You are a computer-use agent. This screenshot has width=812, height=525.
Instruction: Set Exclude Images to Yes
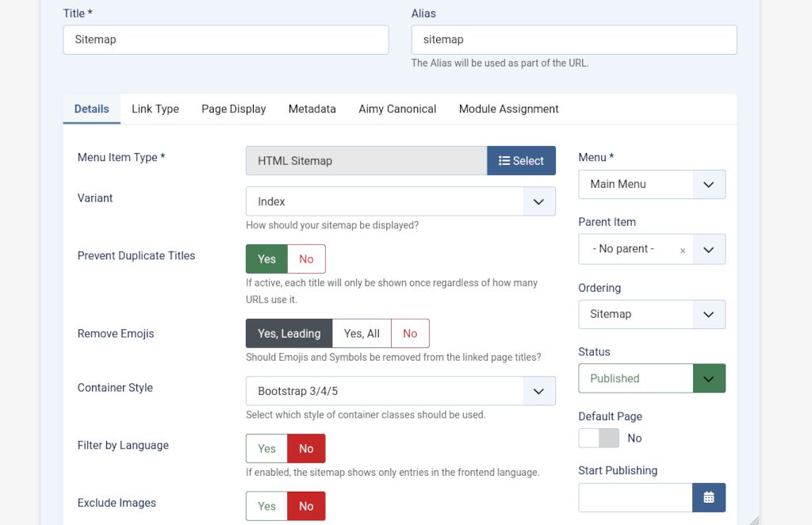click(x=266, y=506)
